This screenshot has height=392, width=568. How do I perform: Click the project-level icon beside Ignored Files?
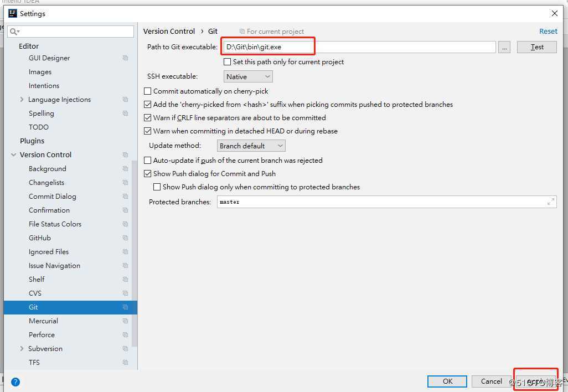point(125,251)
